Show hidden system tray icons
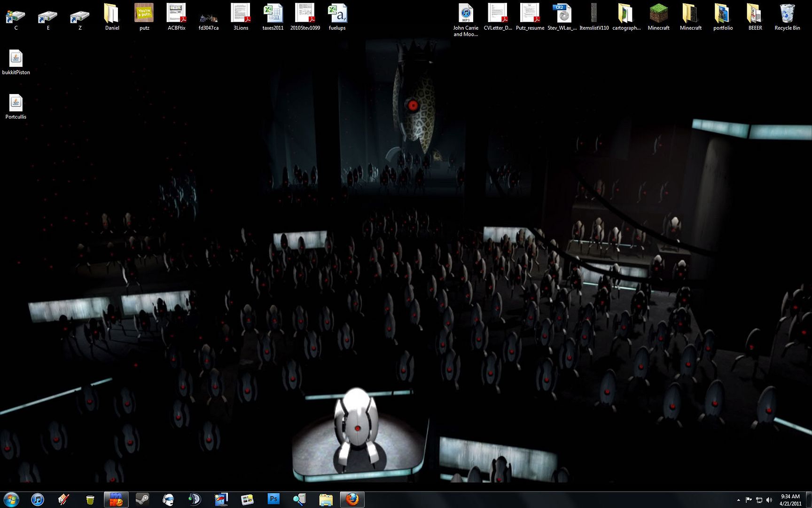 click(x=738, y=500)
